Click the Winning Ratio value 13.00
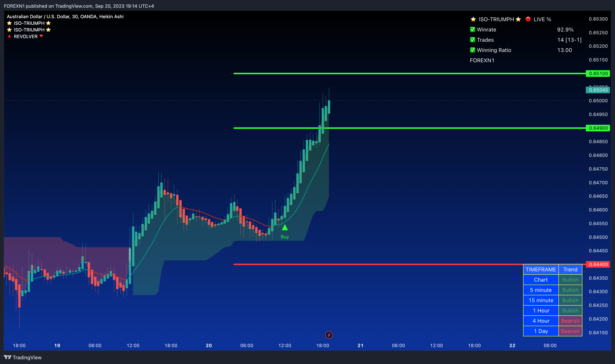 (x=565, y=50)
